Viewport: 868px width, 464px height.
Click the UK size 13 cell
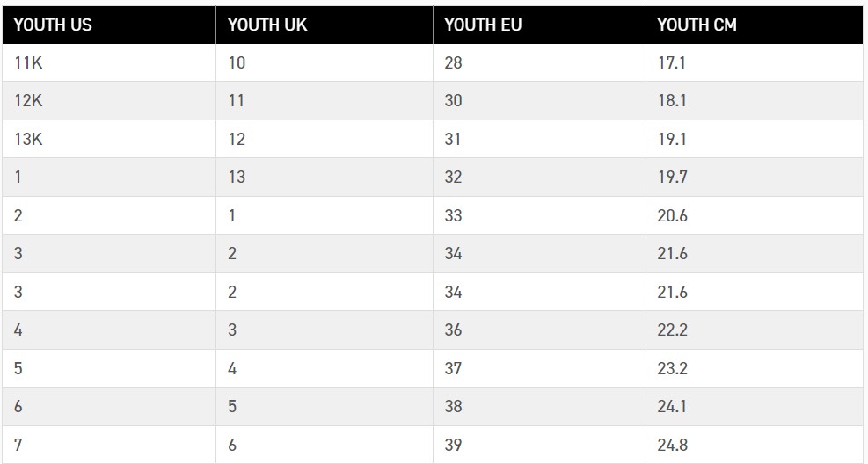coord(325,177)
